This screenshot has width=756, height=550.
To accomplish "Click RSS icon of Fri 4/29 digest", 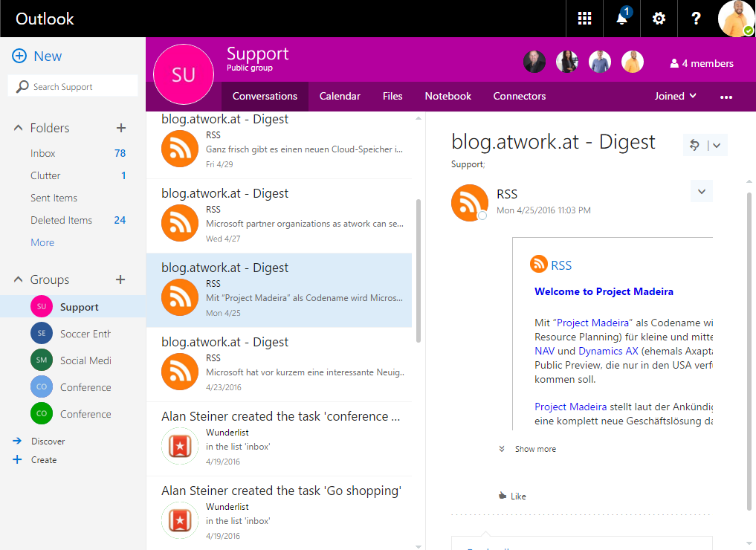I will [180, 149].
